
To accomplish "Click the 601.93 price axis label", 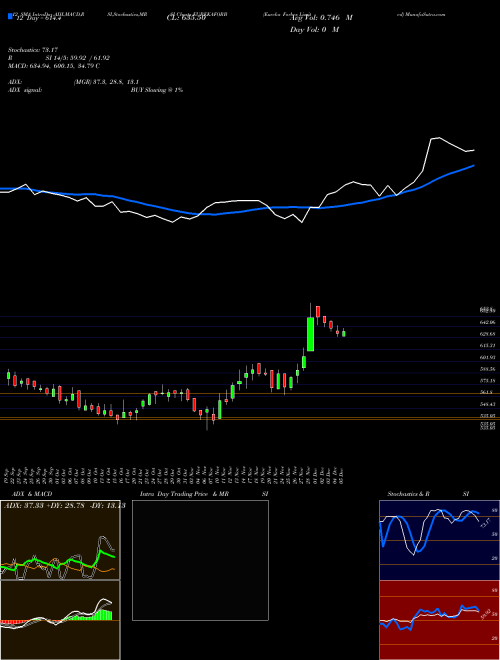I will 487,357.
